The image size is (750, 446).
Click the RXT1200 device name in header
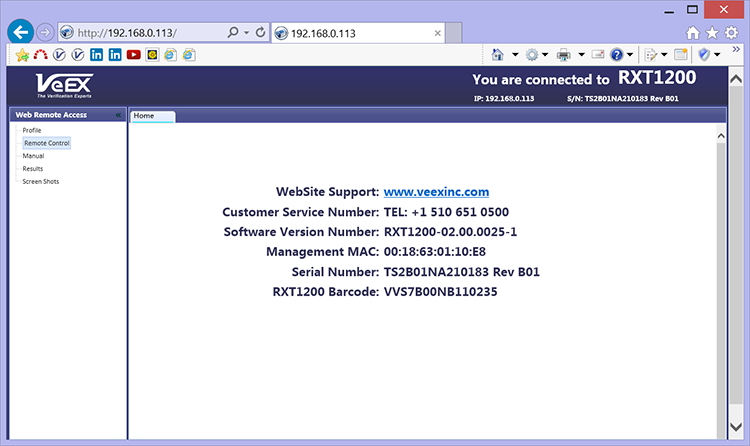click(x=657, y=78)
